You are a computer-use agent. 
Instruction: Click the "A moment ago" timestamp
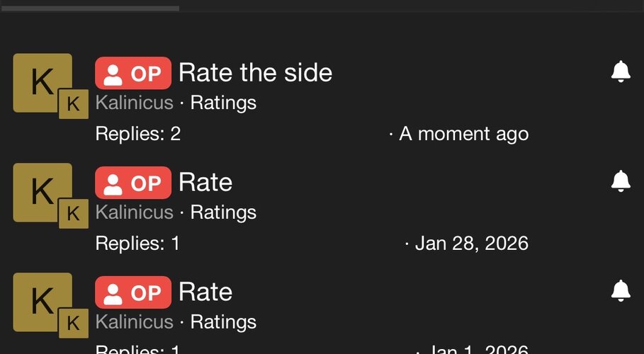[463, 134]
